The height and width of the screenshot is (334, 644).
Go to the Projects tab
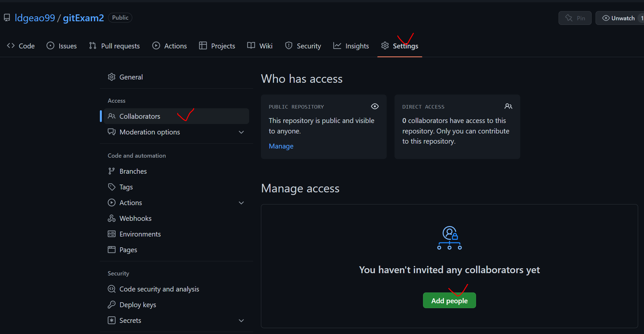click(x=217, y=46)
